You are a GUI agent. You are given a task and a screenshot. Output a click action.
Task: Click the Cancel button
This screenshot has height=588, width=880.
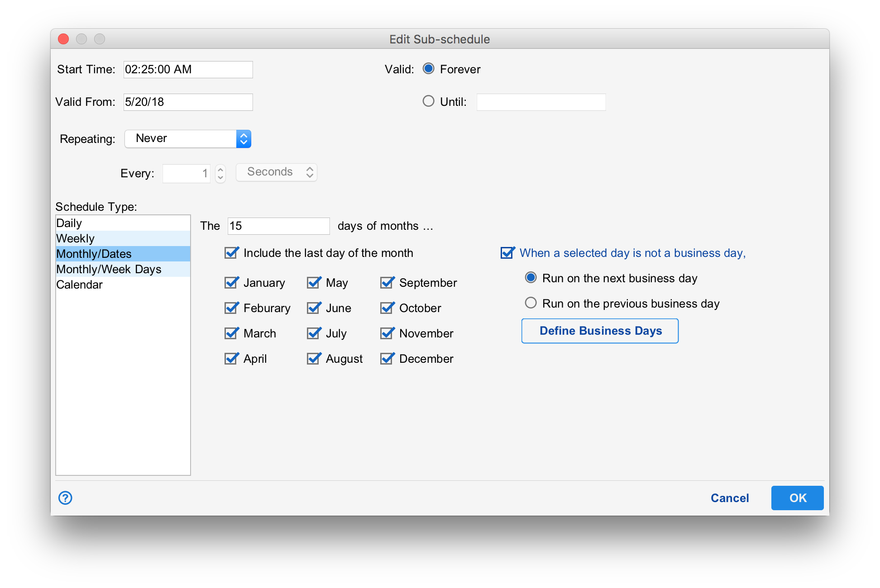click(729, 498)
